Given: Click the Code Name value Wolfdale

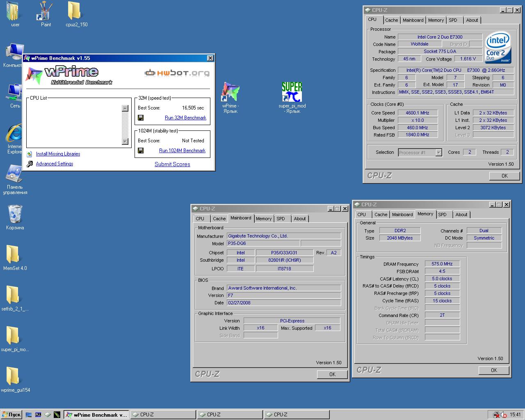Looking at the screenshot, I should pyautogui.click(x=420, y=44).
